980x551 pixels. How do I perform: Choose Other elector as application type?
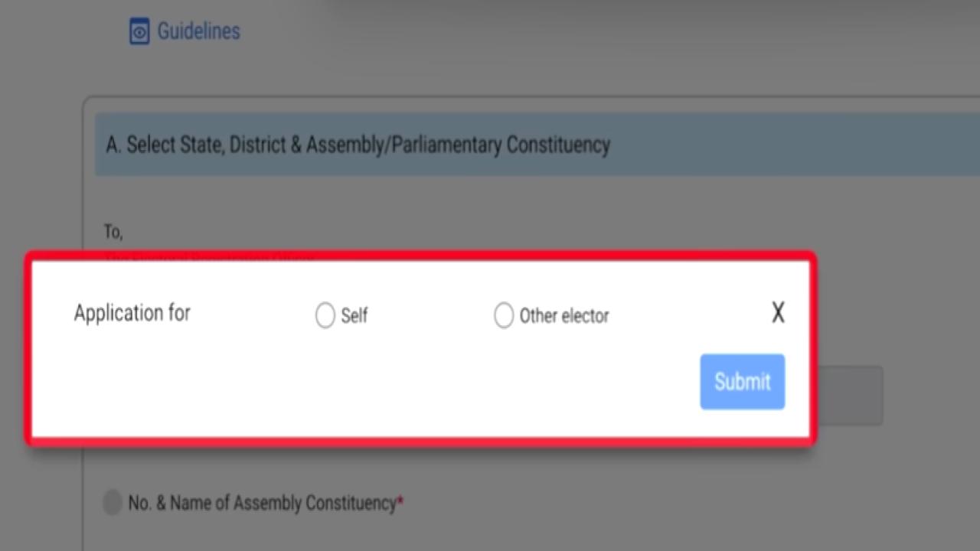[504, 315]
